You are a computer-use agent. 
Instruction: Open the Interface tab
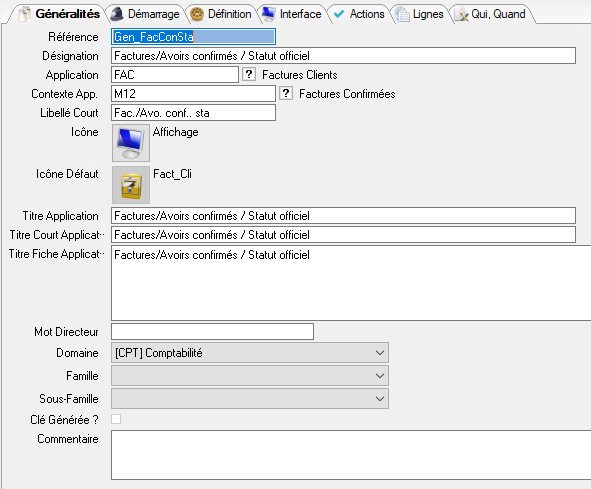292,14
